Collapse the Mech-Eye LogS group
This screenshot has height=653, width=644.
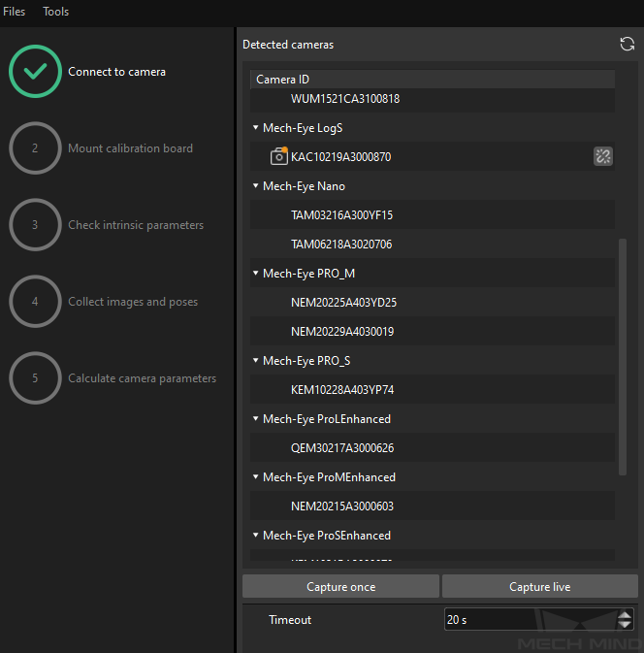(x=256, y=127)
